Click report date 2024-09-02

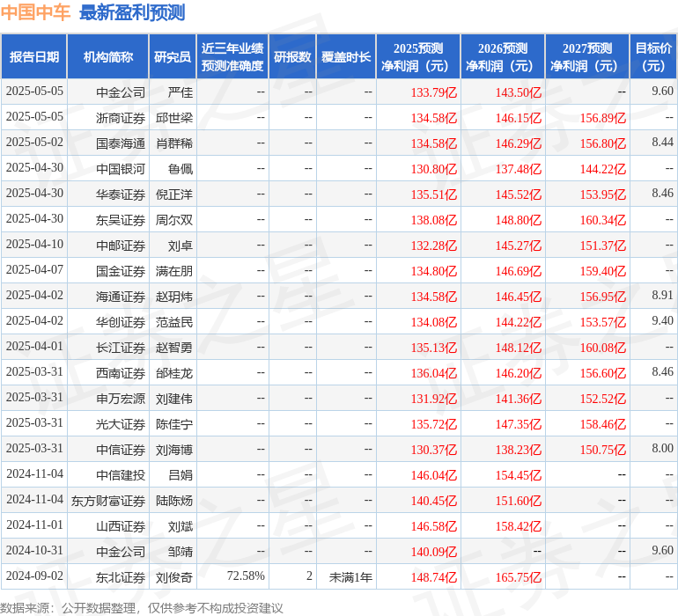[34, 576]
